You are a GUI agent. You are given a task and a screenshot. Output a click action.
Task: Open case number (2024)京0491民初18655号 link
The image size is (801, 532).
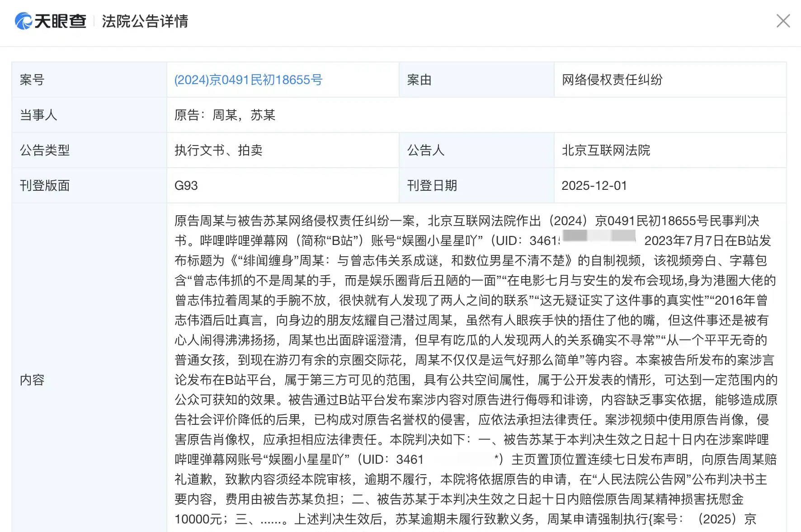[x=248, y=80]
